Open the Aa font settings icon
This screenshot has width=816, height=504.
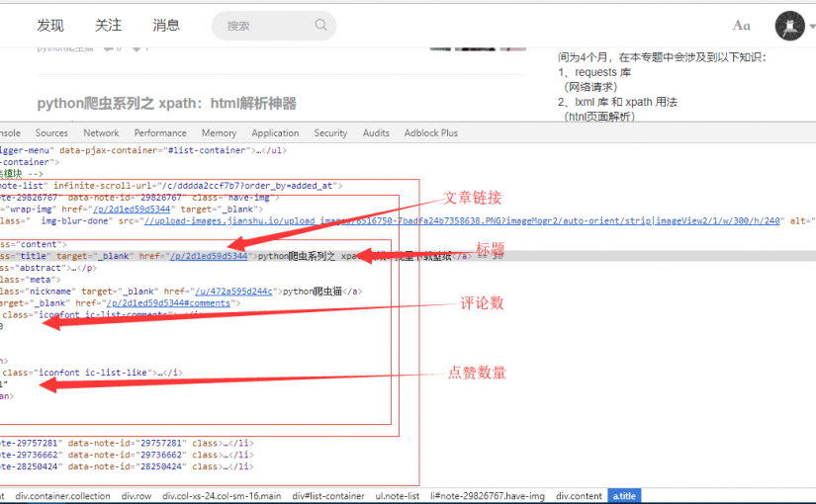[x=741, y=26]
